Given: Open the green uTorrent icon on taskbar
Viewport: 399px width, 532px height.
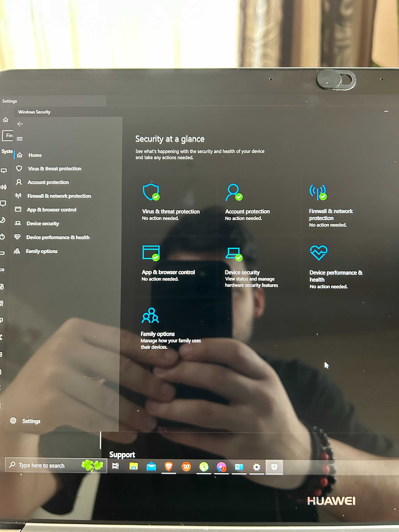Looking at the screenshot, I should [204, 467].
